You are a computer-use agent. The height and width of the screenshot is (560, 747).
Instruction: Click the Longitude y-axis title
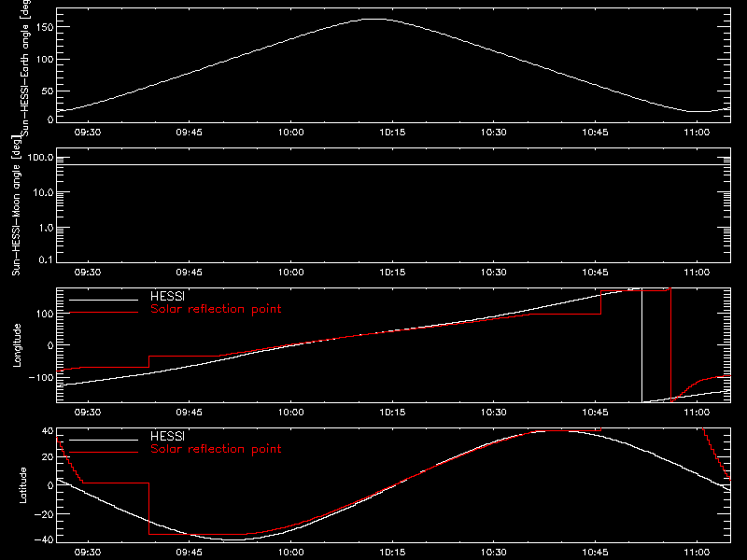[x=17, y=345]
